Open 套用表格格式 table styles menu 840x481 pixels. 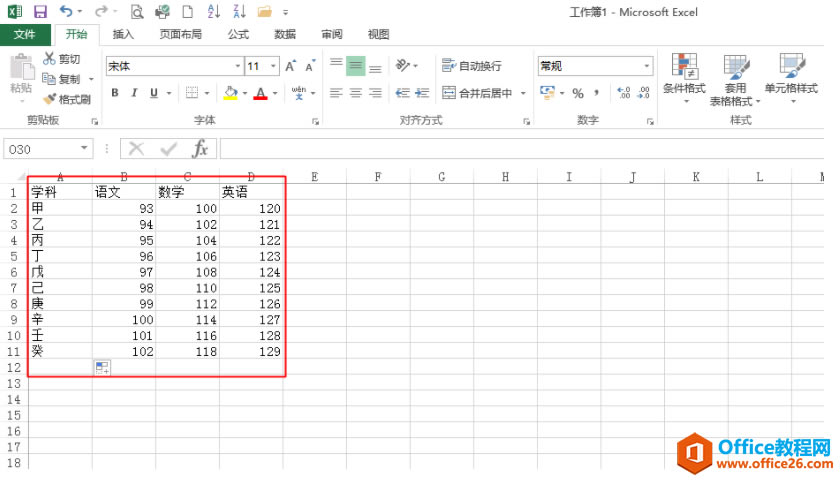pos(736,80)
